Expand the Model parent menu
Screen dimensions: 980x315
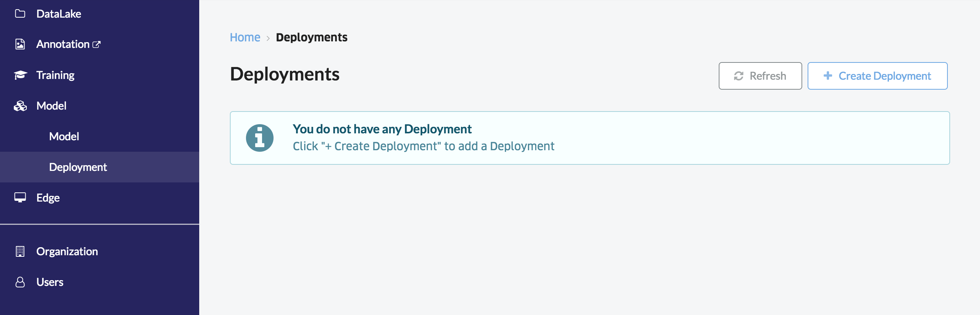click(x=100, y=106)
